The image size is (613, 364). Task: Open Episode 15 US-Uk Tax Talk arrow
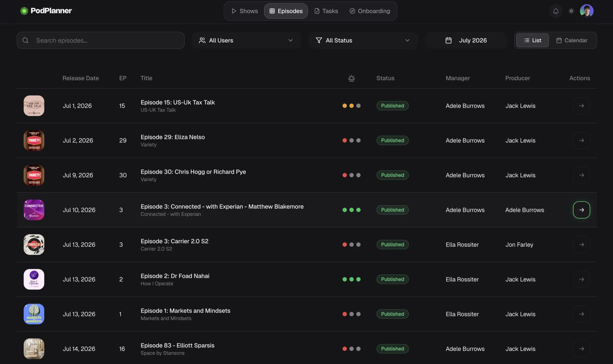click(581, 106)
